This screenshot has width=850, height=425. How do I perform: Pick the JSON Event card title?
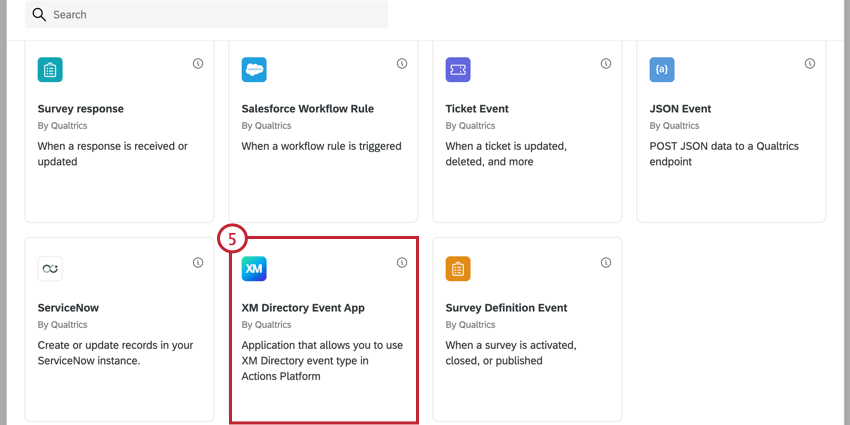pyautogui.click(x=680, y=109)
